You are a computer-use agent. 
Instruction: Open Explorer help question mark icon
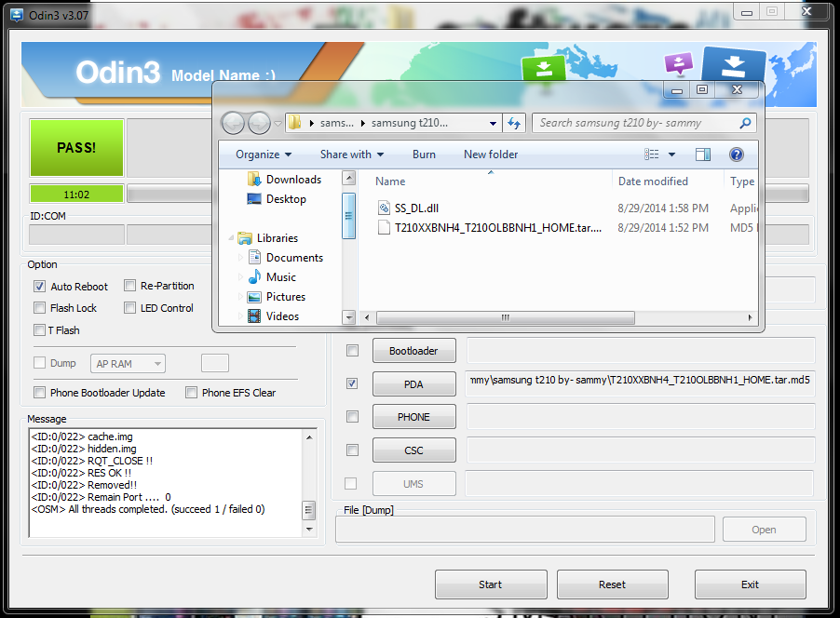(x=737, y=154)
